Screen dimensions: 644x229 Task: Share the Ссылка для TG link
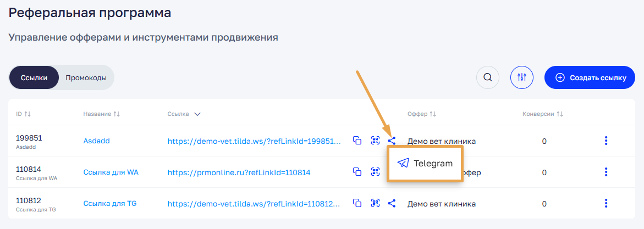[392, 203]
